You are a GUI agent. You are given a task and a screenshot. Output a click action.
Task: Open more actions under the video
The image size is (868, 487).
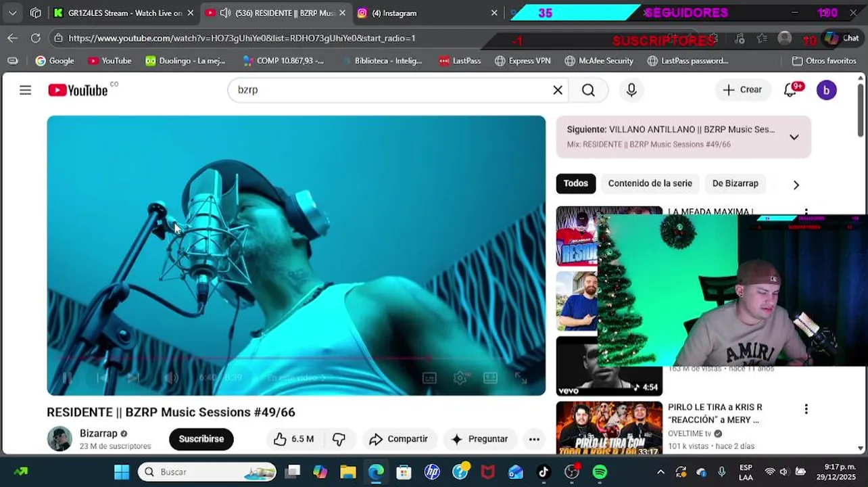click(534, 439)
